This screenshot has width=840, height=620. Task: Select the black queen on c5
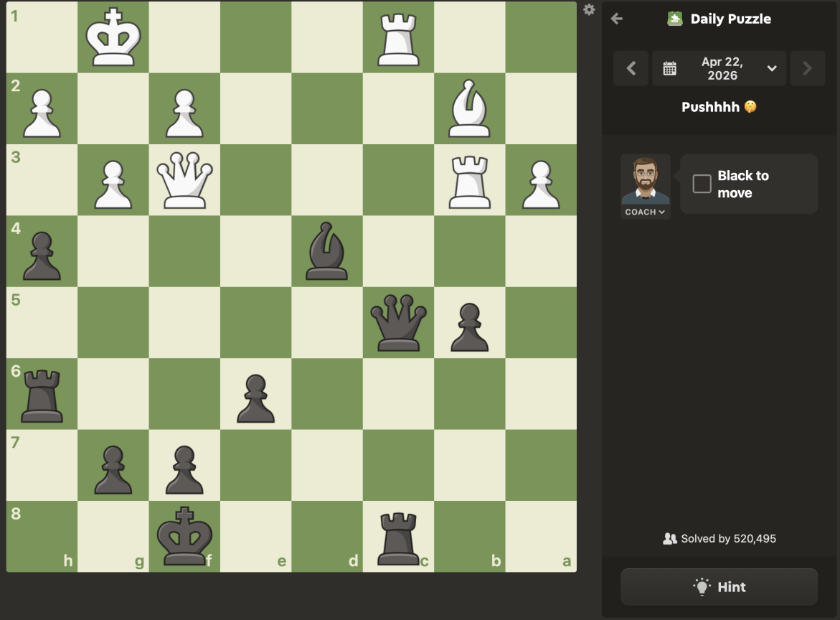pyautogui.click(x=398, y=323)
